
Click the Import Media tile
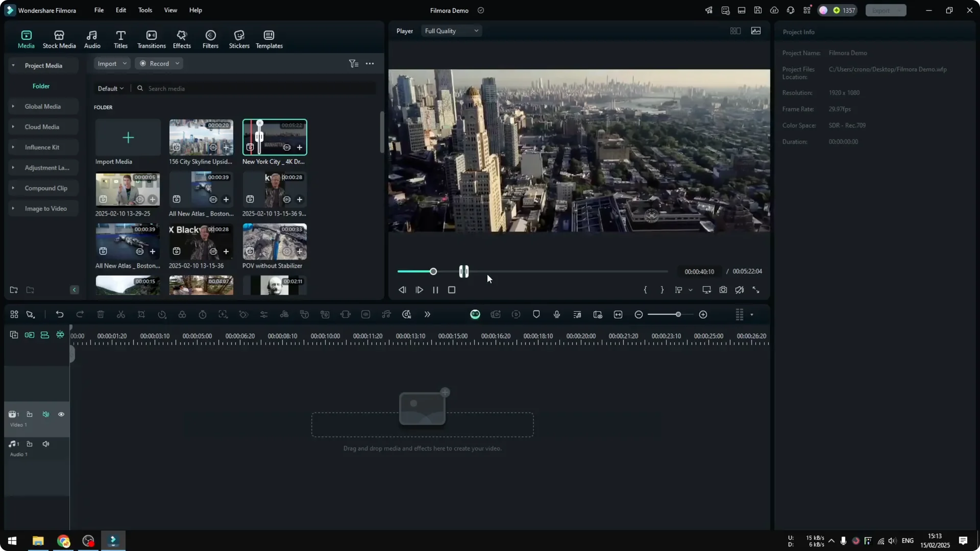128,138
